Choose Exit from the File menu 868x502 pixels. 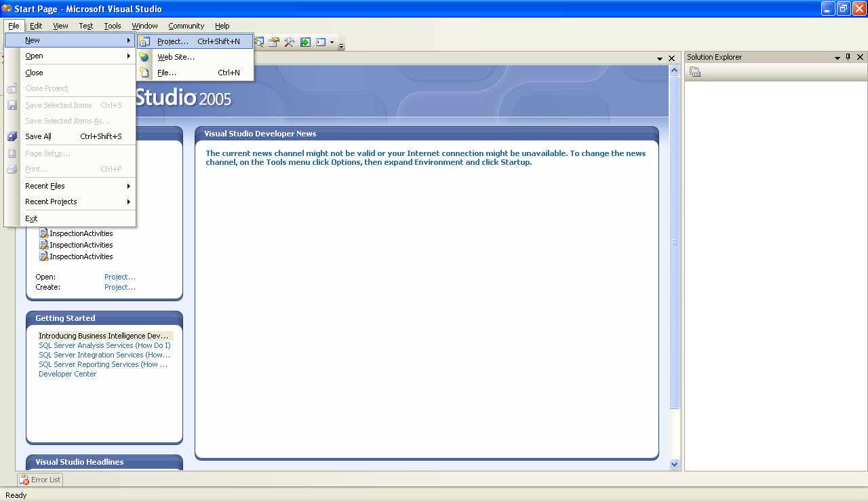tap(70, 218)
